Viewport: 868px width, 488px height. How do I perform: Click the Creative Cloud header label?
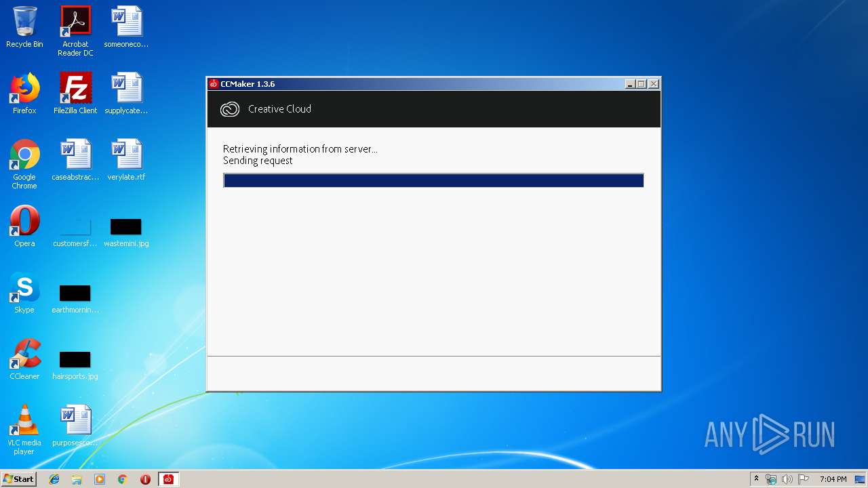click(x=279, y=109)
